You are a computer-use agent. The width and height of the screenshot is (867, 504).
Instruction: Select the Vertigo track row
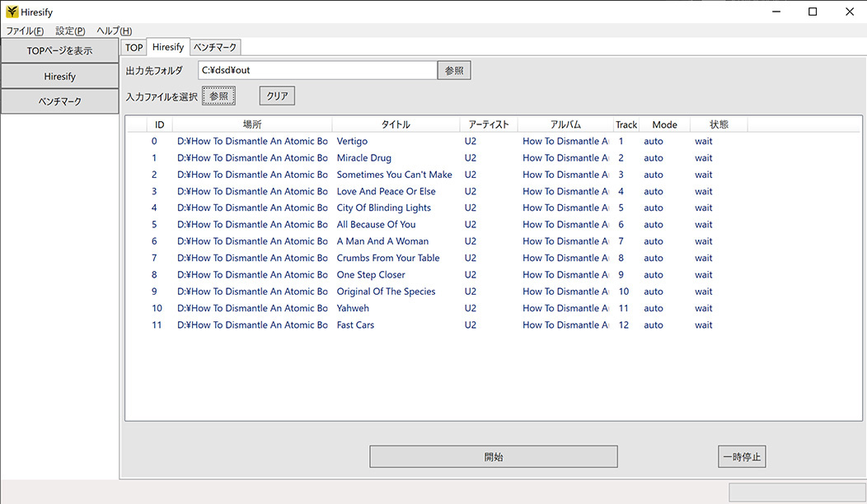coord(352,142)
